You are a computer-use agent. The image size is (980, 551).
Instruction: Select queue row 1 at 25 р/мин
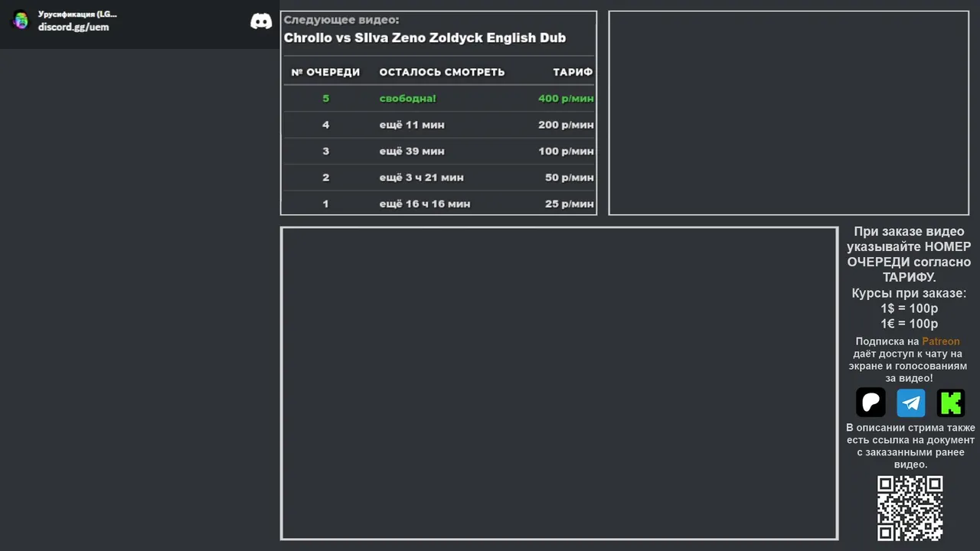point(439,204)
